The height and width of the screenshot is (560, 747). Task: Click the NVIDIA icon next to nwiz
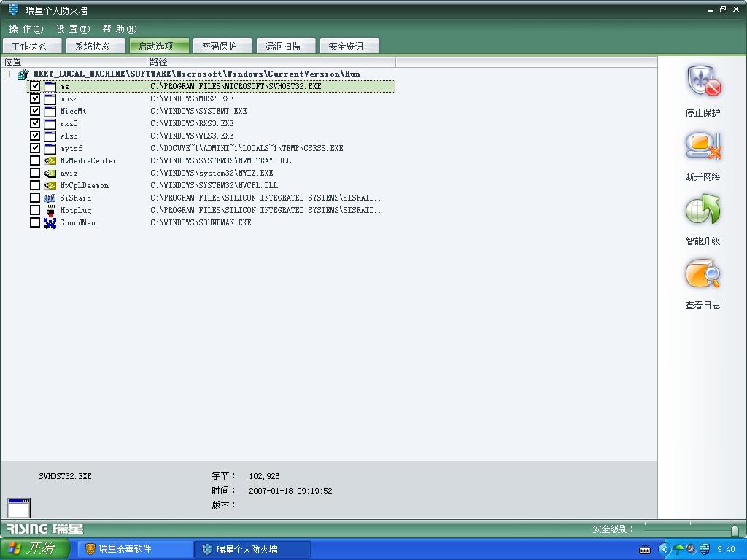click(50, 174)
